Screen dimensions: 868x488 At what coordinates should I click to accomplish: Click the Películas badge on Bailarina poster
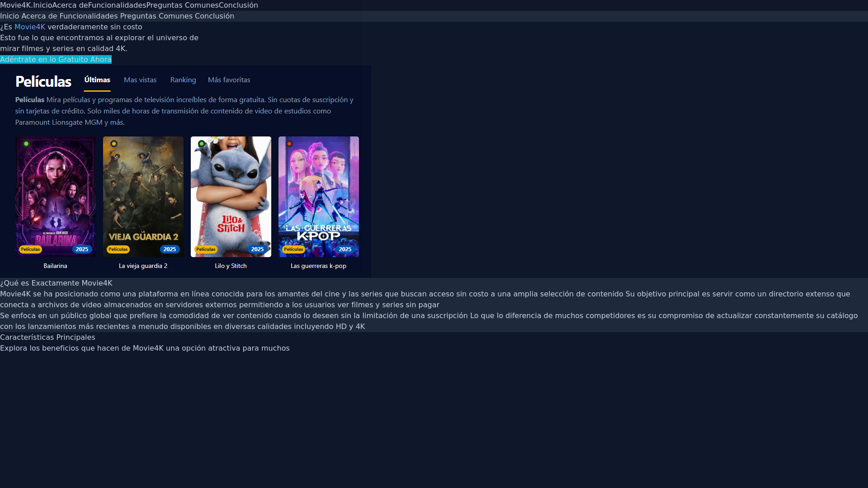(30, 249)
